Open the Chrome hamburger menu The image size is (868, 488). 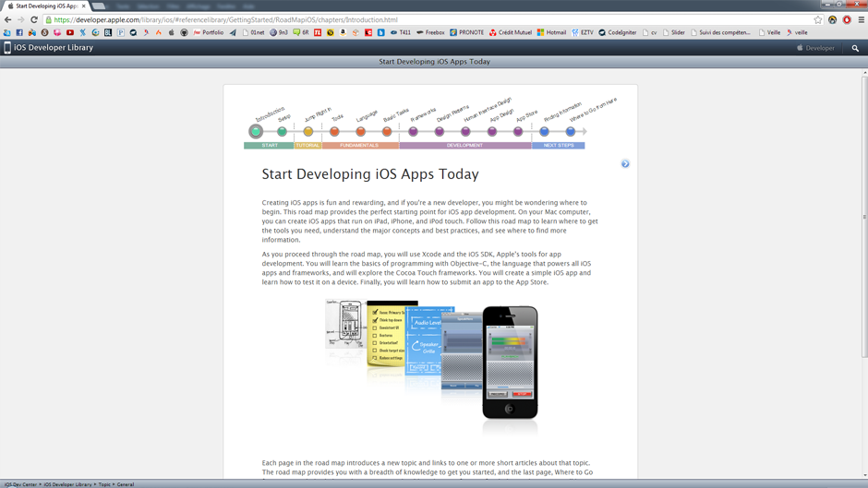click(x=861, y=19)
